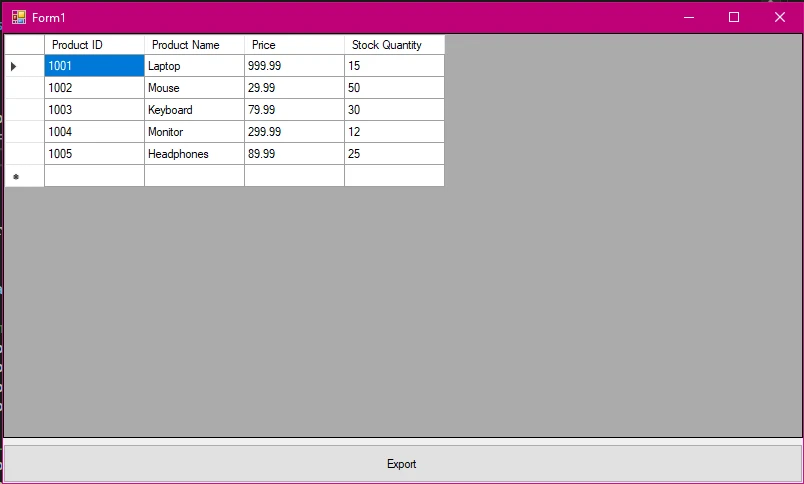Click the empty Product ID cell in new row
Screen dimensions: 804x484
(x=94, y=176)
